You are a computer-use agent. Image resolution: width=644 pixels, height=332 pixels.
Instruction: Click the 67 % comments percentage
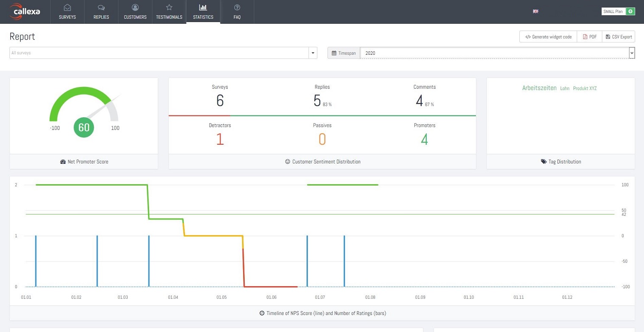click(x=429, y=104)
